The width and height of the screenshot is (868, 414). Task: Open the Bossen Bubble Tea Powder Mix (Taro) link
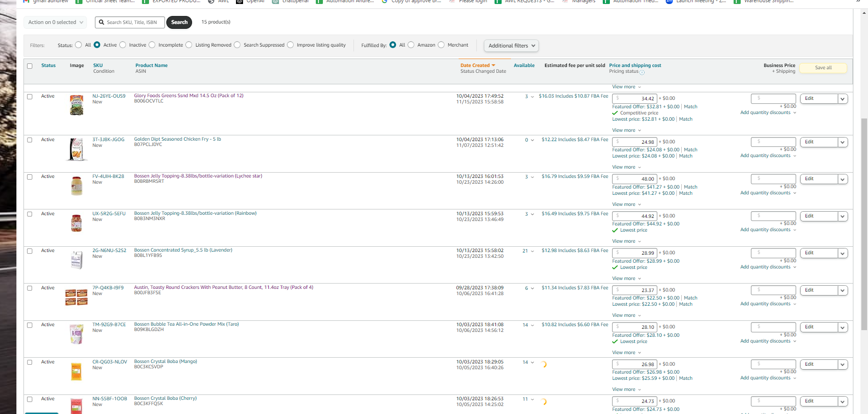coord(187,324)
